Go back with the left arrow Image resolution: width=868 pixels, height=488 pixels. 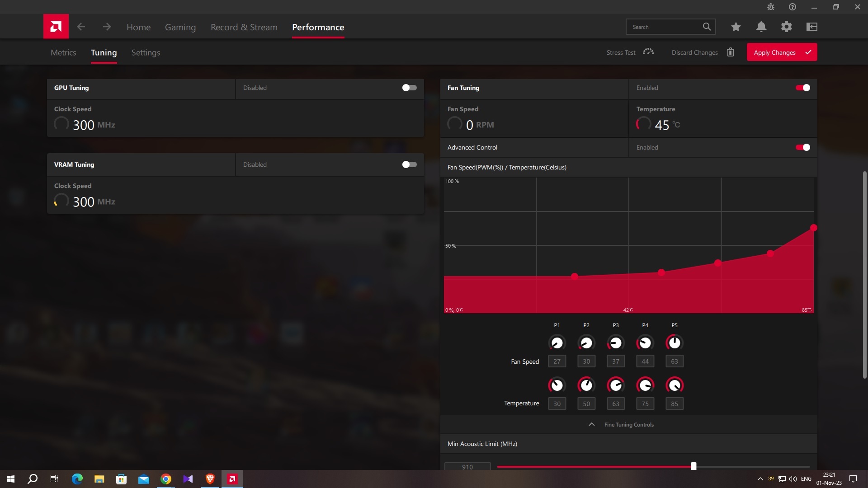coord(81,27)
